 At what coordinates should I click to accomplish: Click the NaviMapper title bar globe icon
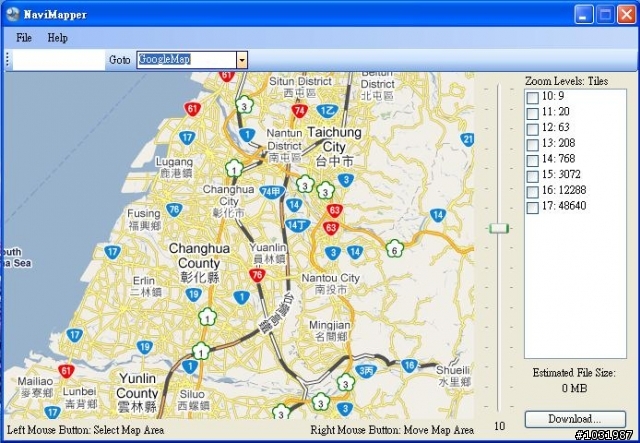point(12,14)
